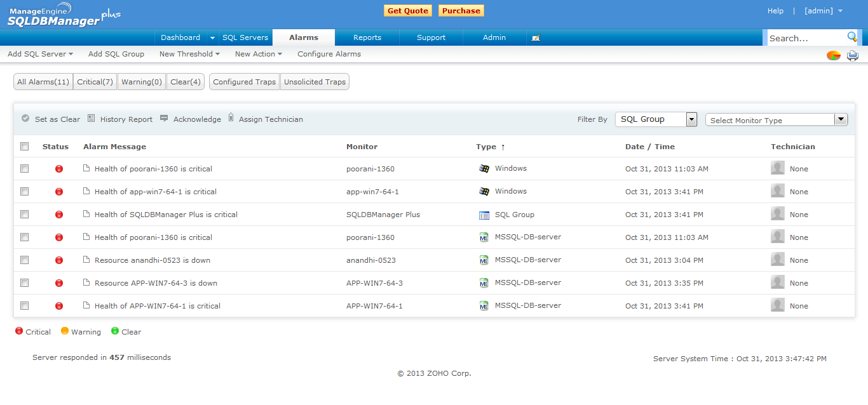Screen dimensions: 868x405
Task: Open the Configure Alarms link
Action: 329,54
